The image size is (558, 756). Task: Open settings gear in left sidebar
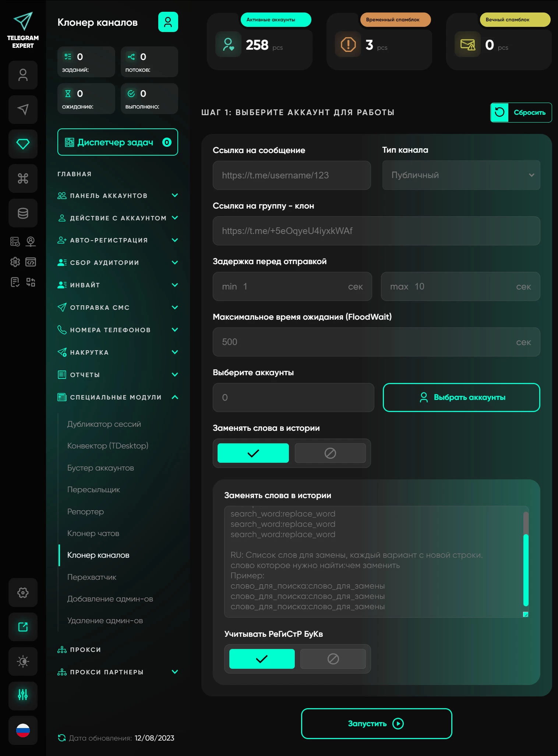point(23,592)
